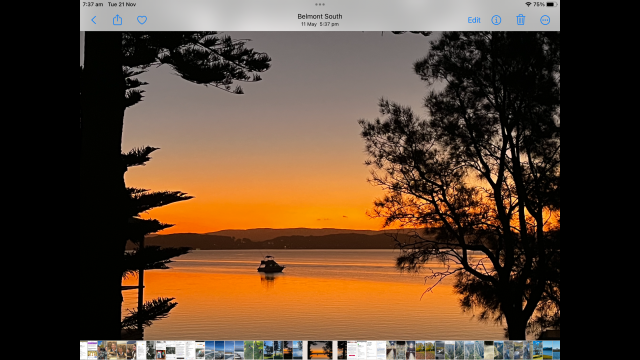The width and height of the screenshot is (640, 360).
Task: Tap the 11 May 5:37 pm date label
Action: [320, 24]
